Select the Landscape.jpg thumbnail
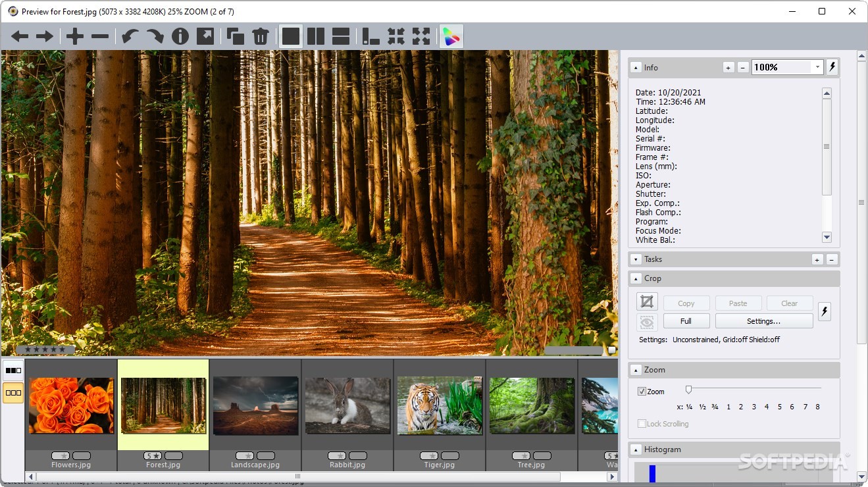The height and width of the screenshot is (487, 868). (255, 405)
